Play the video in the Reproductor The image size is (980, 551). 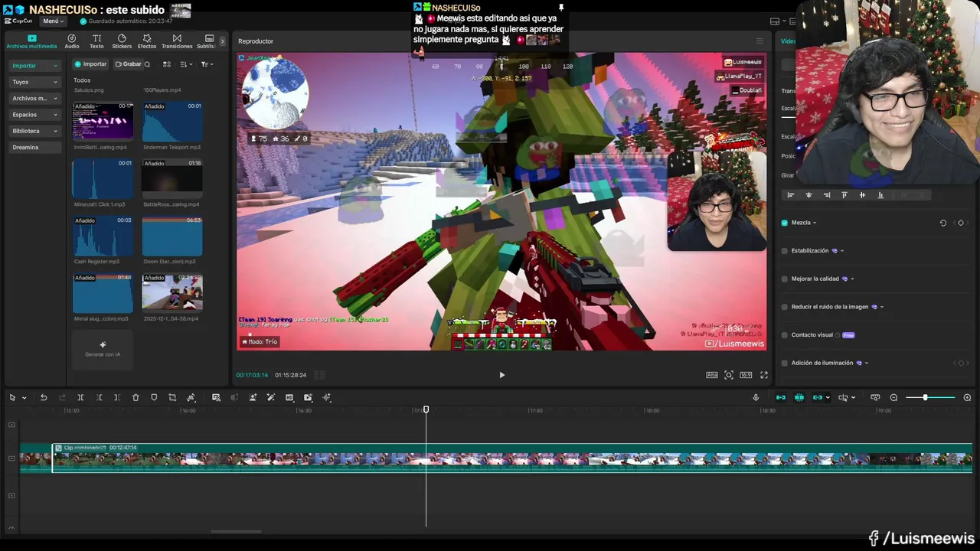501,375
